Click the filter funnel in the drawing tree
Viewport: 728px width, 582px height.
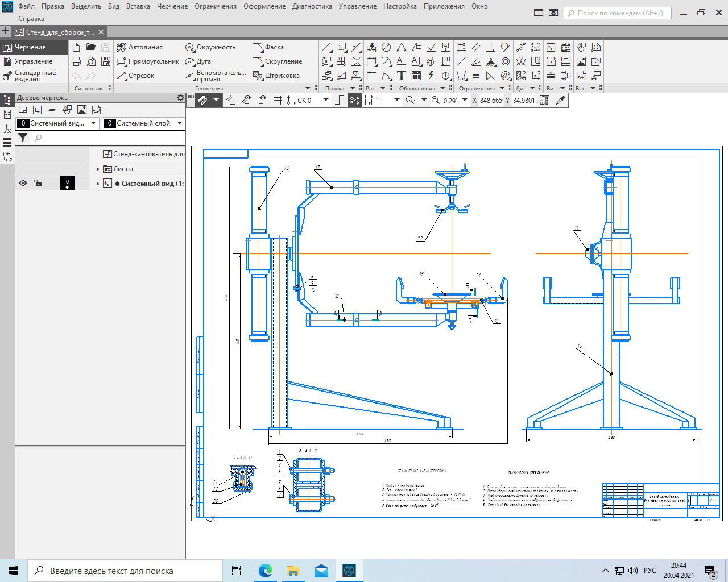point(23,138)
